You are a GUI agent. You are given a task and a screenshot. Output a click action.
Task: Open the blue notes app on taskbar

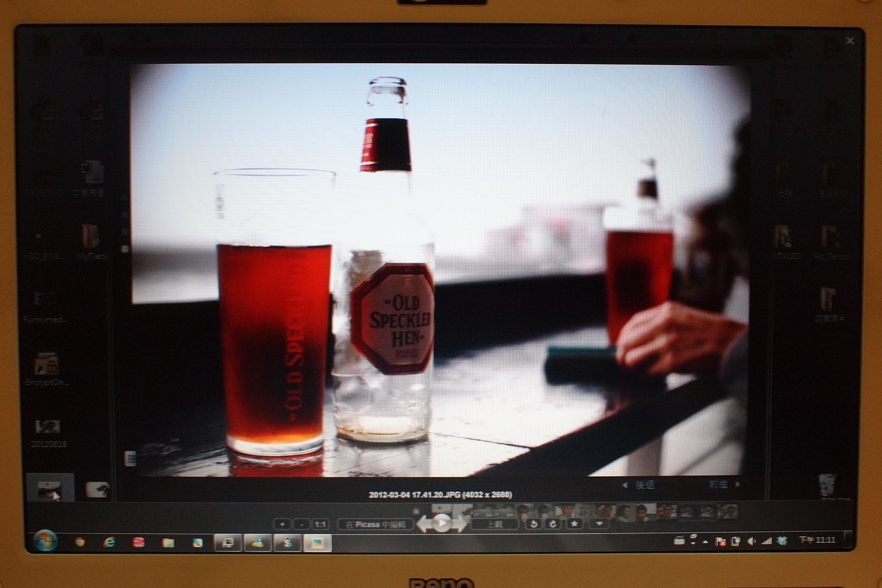coord(198,543)
